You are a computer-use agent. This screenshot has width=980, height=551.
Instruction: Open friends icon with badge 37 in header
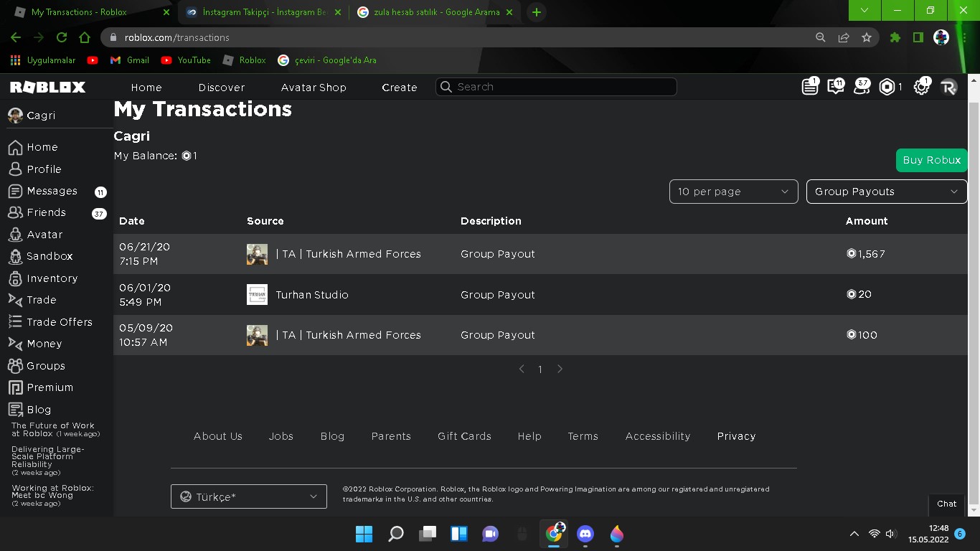pos(862,87)
